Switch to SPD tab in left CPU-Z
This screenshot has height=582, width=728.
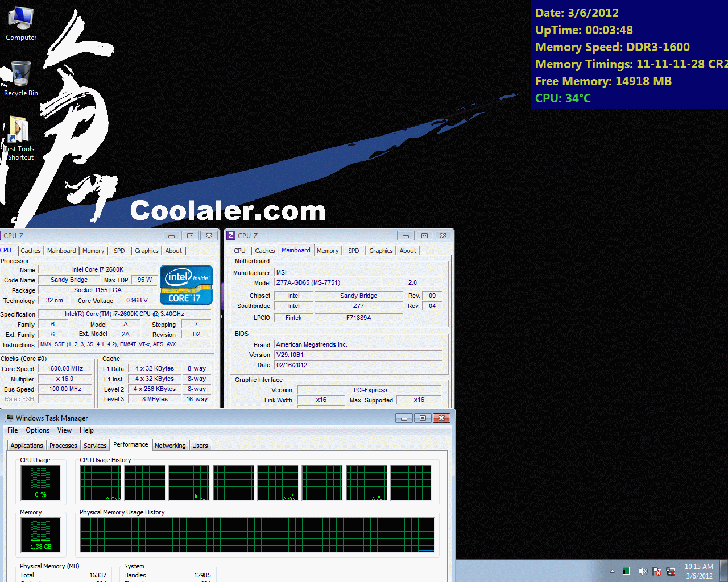119,251
